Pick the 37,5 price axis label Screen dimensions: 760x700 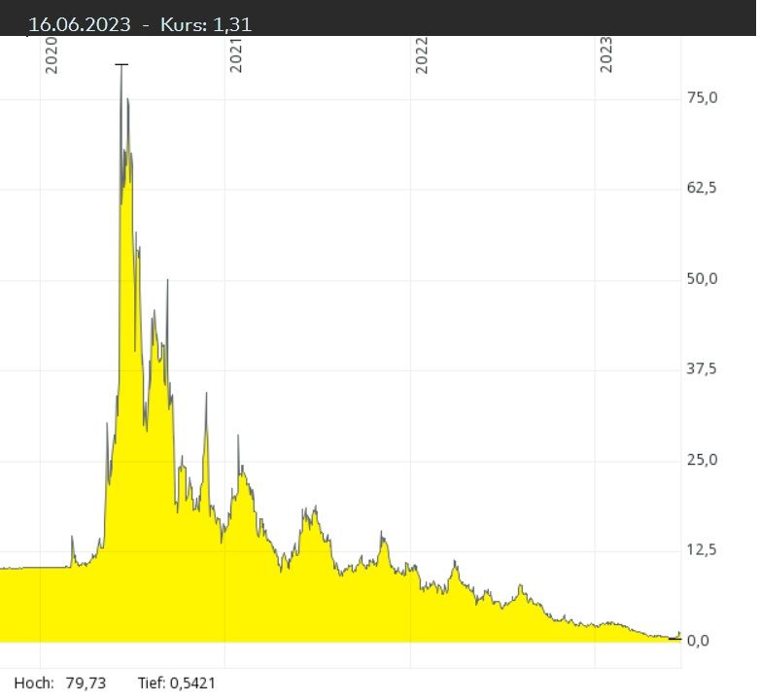point(702,369)
